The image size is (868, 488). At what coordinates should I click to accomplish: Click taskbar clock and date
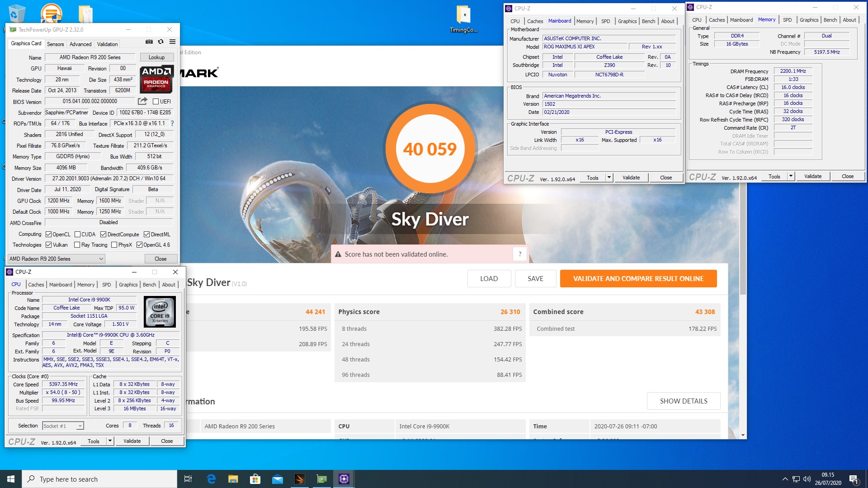pyautogui.click(x=828, y=479)
